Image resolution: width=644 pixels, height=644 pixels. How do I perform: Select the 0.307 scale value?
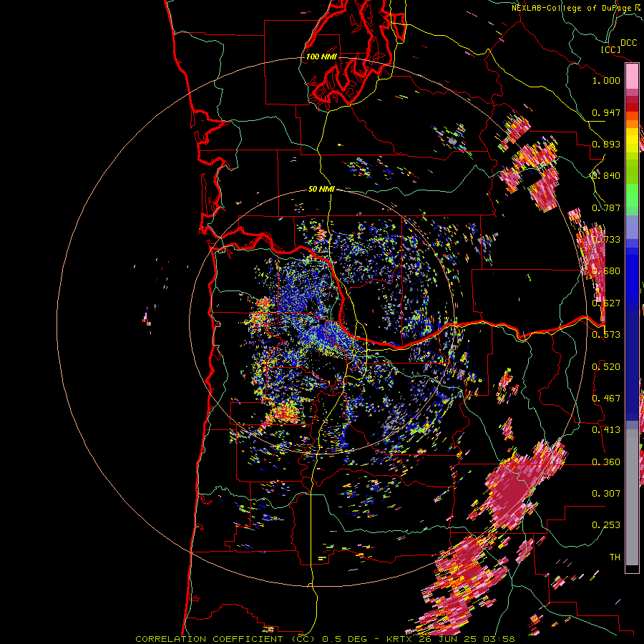pos(606,494)
